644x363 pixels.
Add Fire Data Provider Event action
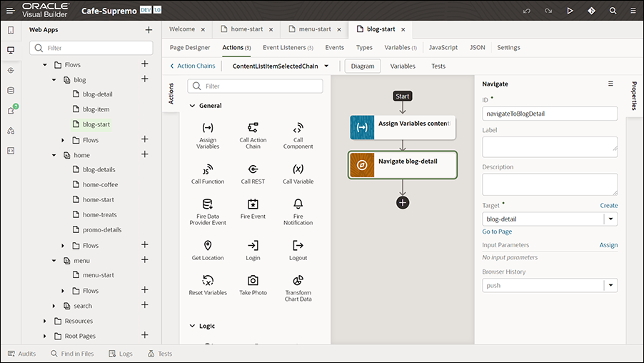(x=208, y=212)
